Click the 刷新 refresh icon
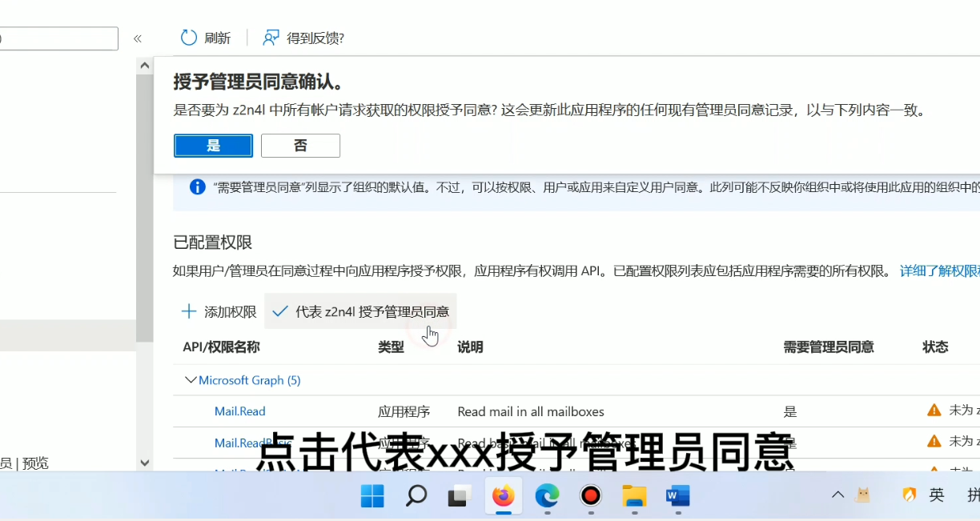This screenshot has height=521, width=980. click(189, 38)
